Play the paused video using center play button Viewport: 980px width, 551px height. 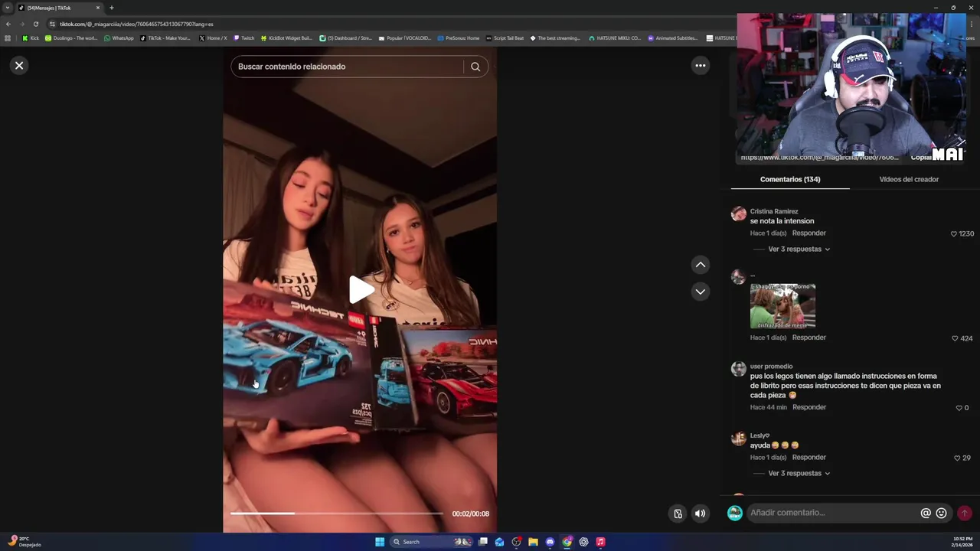[x=361, y=290]
